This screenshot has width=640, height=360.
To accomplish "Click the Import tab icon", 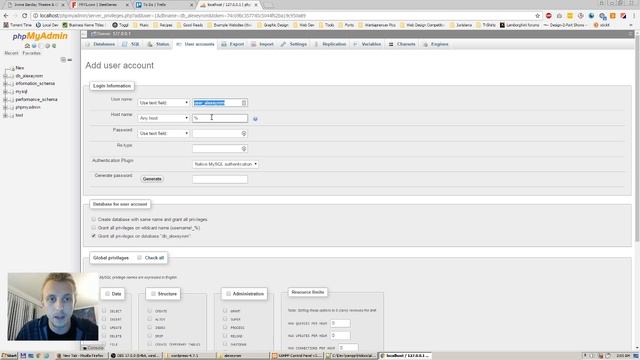I will pyautogui.click(x=253, y=44).
